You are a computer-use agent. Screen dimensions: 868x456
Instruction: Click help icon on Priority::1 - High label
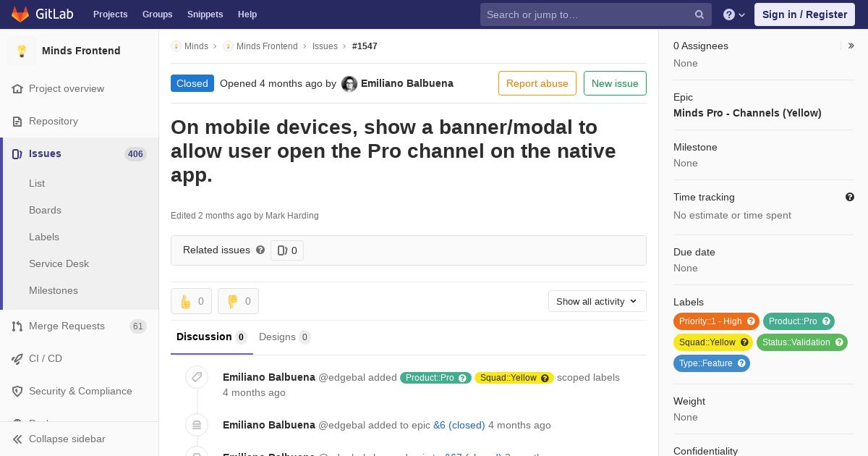751,321
